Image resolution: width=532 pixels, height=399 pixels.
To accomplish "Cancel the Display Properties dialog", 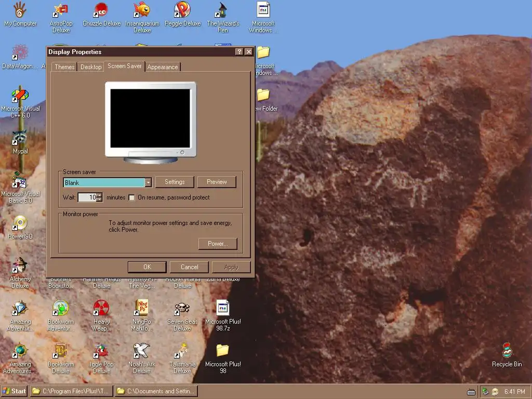I will [x=189, y=267].
